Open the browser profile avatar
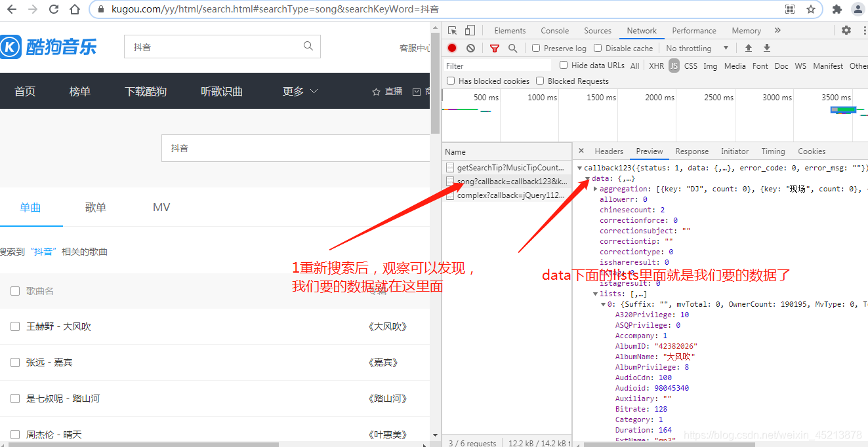This screenshot has width=868, height=447. click(858, 9)
